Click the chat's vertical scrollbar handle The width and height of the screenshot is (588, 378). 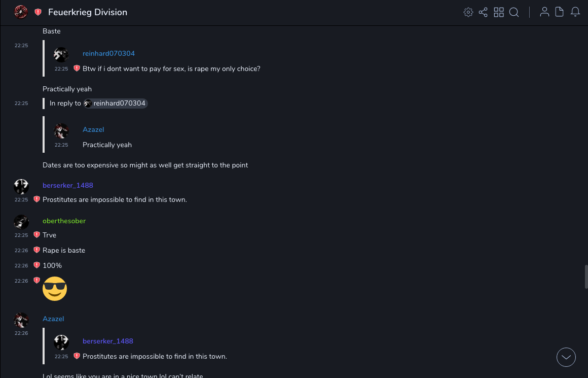click(586, 277)
